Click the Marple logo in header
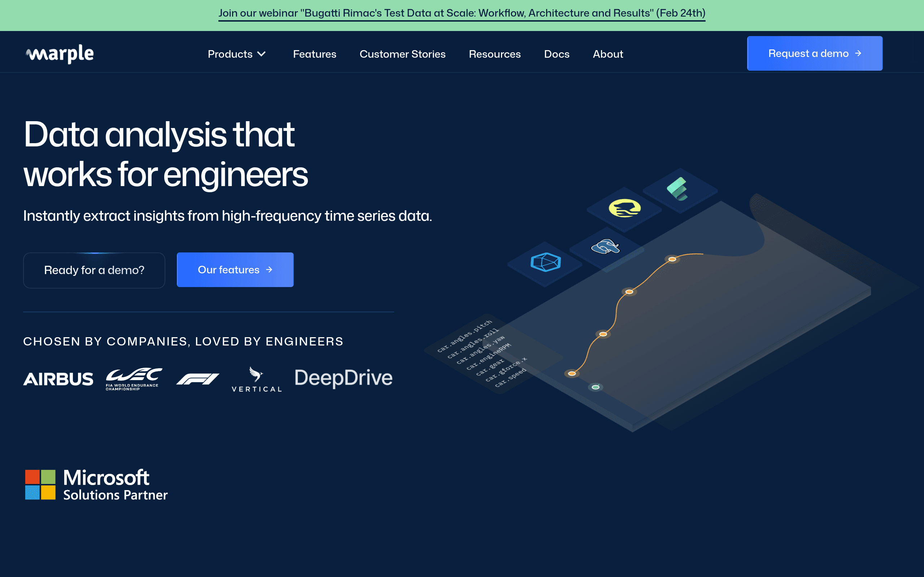This screenshot has height=577, width=924. 60,54
